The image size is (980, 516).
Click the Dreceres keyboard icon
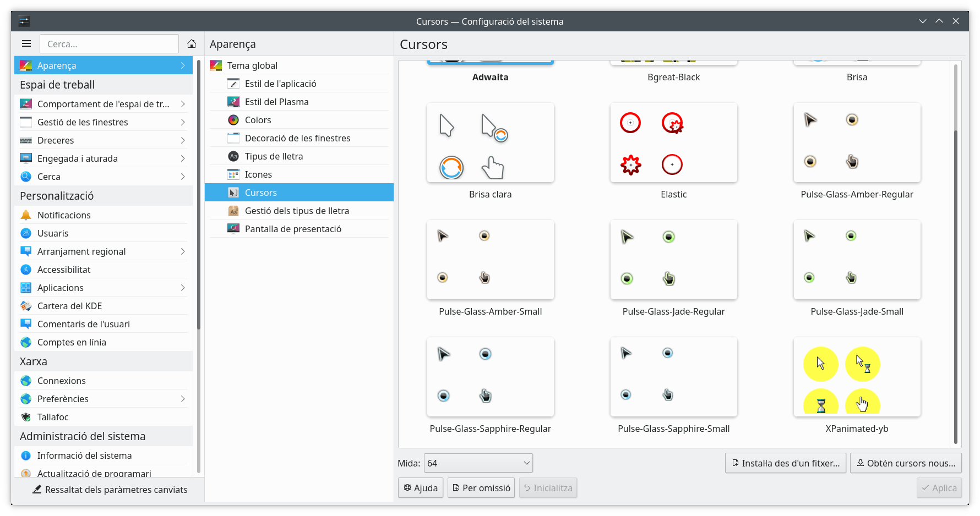pos(26,140)
